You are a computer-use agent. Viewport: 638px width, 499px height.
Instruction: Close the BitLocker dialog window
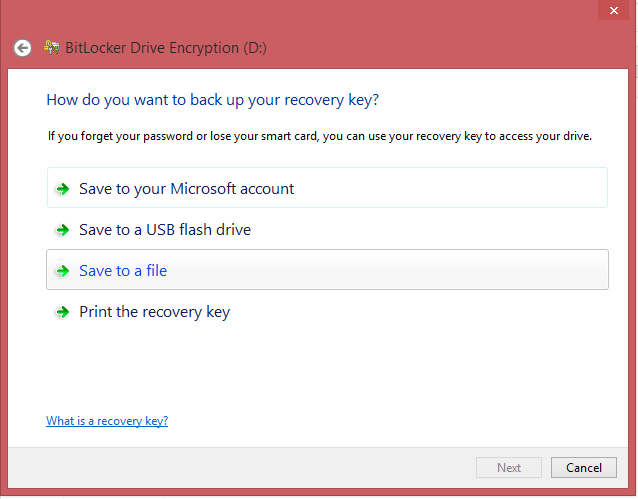614,10
